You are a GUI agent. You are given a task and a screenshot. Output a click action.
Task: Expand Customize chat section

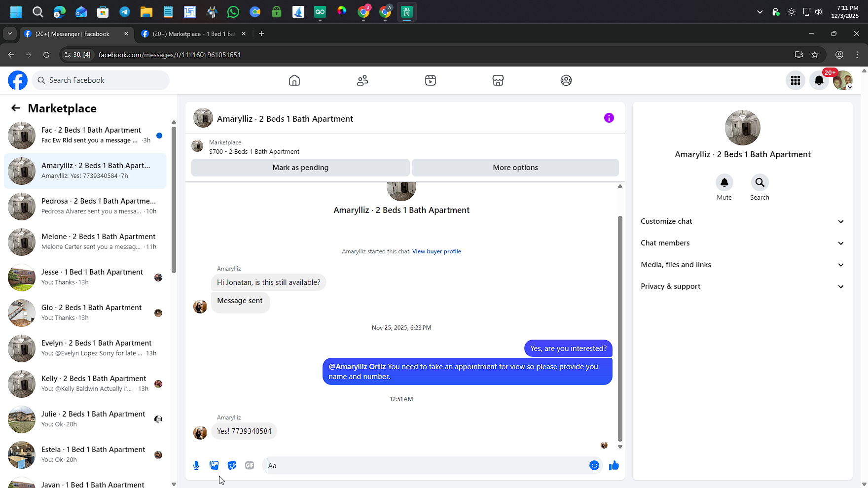[743, 221]
